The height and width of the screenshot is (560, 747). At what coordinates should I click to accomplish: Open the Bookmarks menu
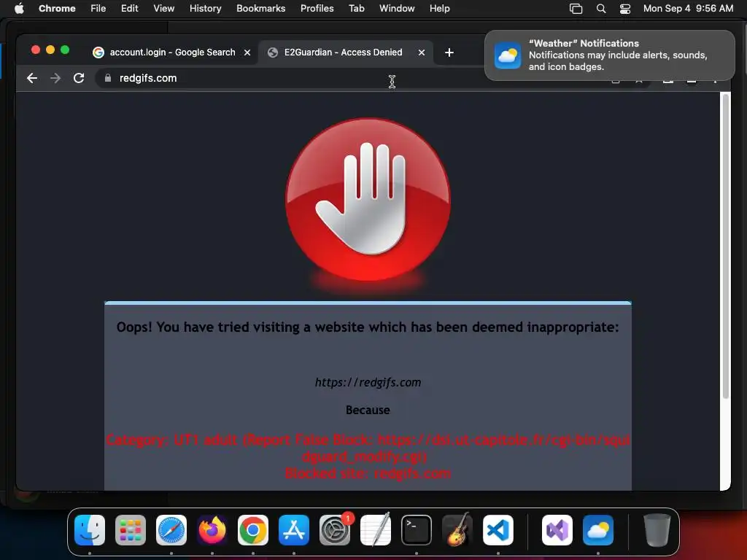(261, 9)
